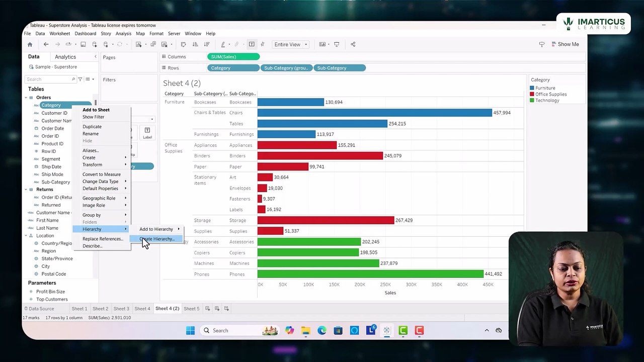Click the New Story tab icon at bottom
644x362 pixels.
(x=226, y=308)
